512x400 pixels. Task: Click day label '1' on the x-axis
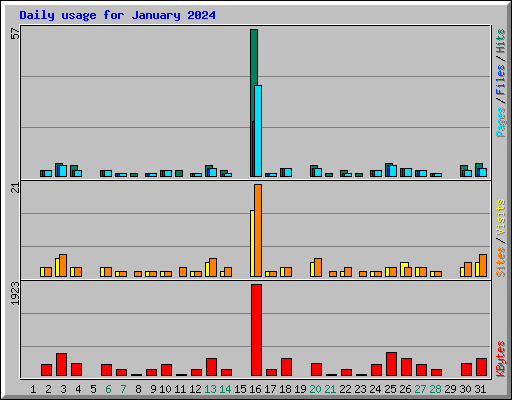click(x=33, y=389)
